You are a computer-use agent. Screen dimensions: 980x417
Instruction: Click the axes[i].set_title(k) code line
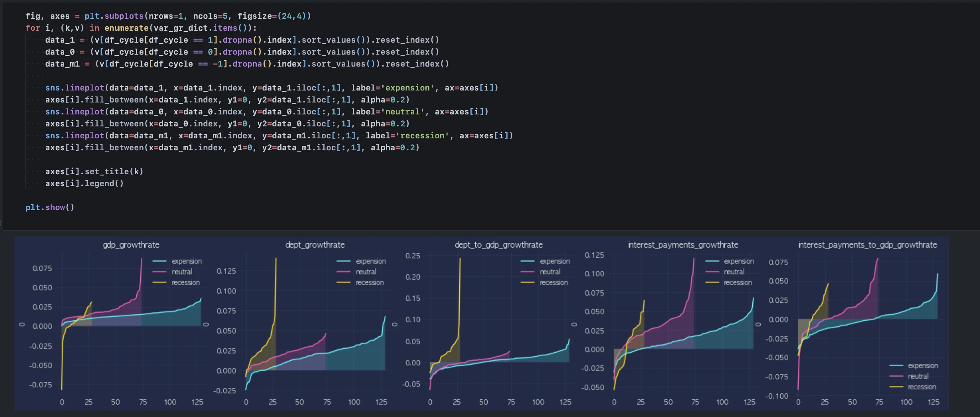(x=94, y=171)
